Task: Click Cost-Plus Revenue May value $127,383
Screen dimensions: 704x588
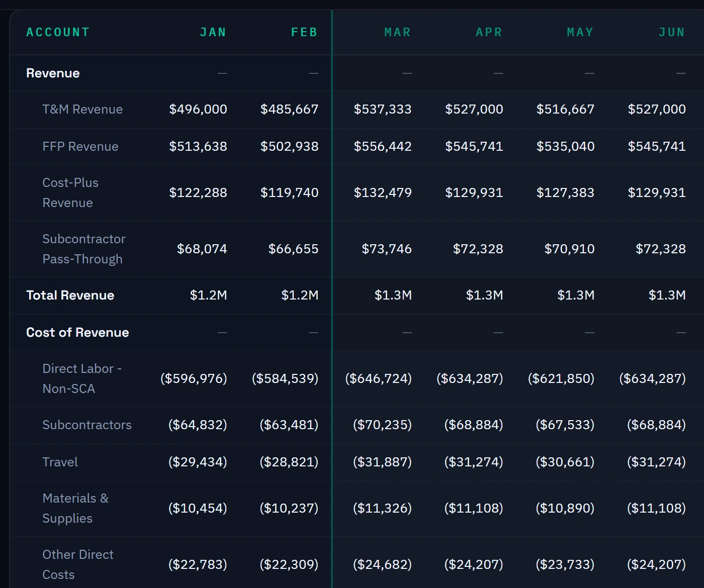Action: coord(565,193)
